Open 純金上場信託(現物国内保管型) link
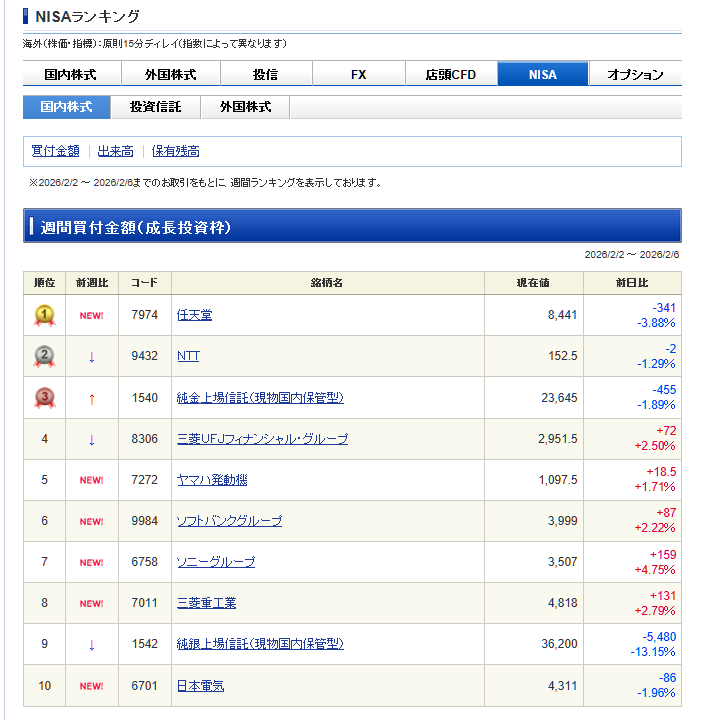 (x=260, y=398)
